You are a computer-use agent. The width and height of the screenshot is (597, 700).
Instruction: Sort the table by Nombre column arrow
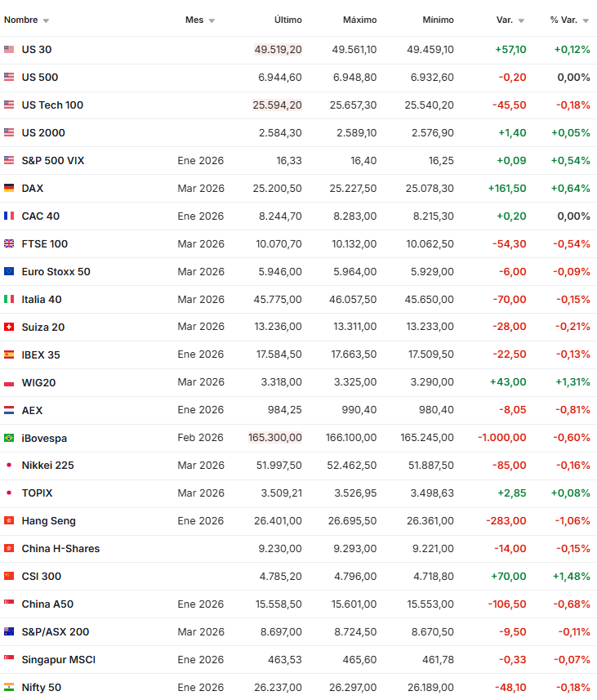tap(46, 20)
